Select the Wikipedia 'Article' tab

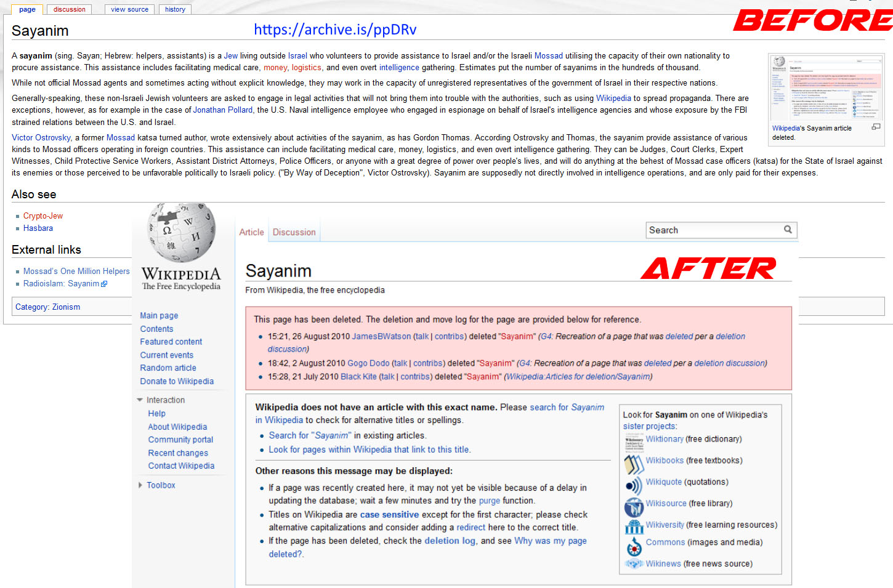click(251, 232)
